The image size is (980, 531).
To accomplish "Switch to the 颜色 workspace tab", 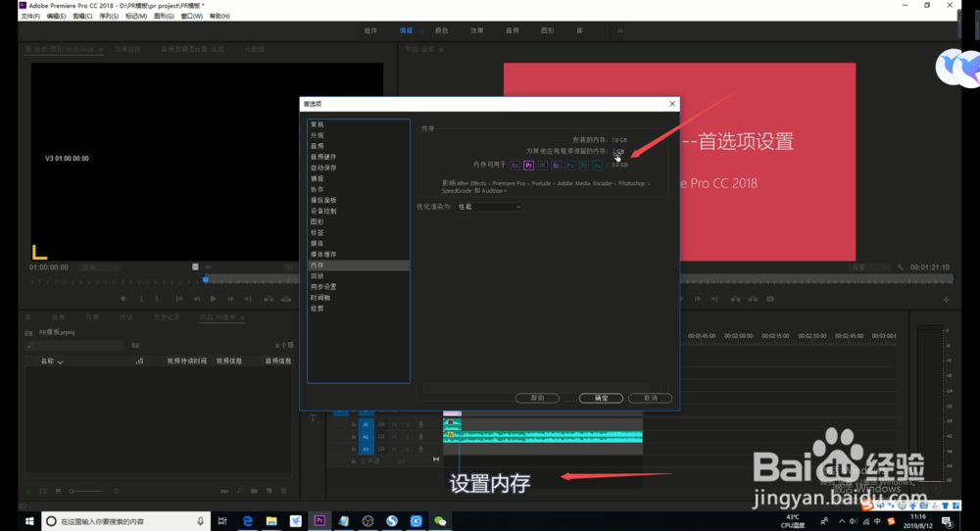I will (441, 30).
